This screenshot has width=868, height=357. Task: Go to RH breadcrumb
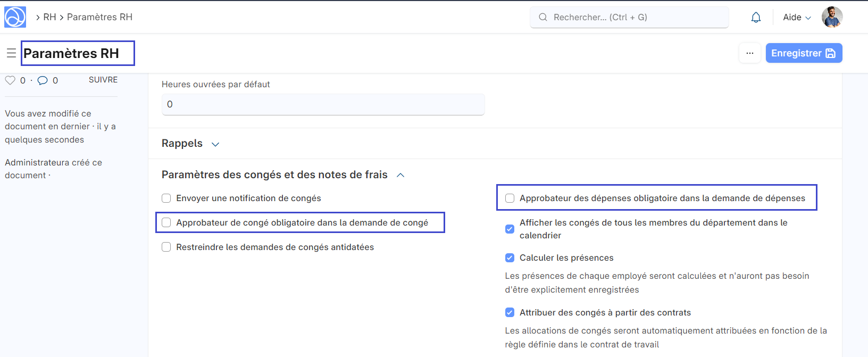click(x=49, y=18)
